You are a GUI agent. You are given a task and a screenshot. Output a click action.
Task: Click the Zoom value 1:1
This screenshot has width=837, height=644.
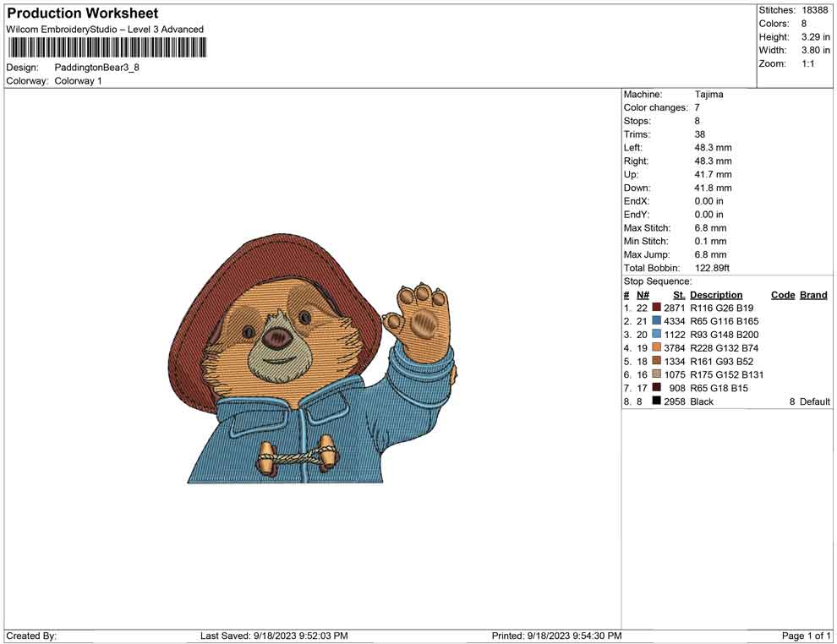pos(808,63)
